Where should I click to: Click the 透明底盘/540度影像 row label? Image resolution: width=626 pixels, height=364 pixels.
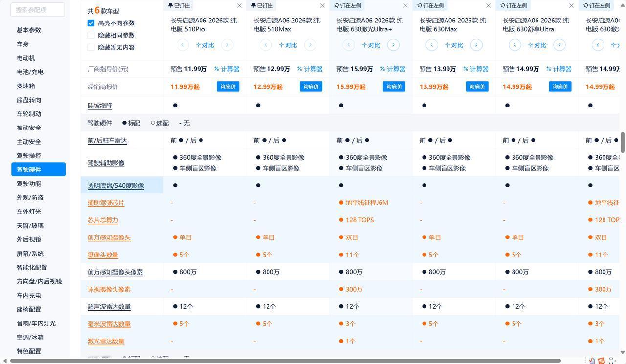tap(116, 186)
